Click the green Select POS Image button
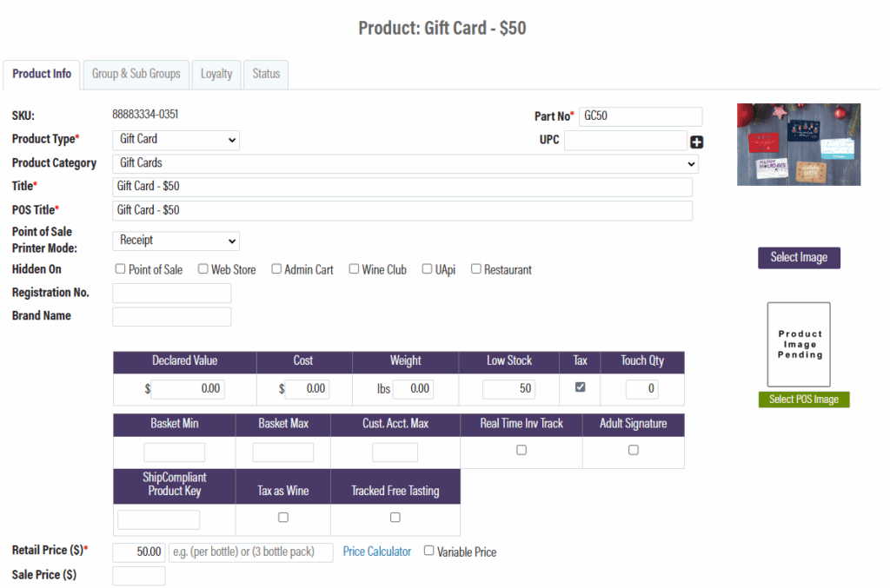 point(803,399)
